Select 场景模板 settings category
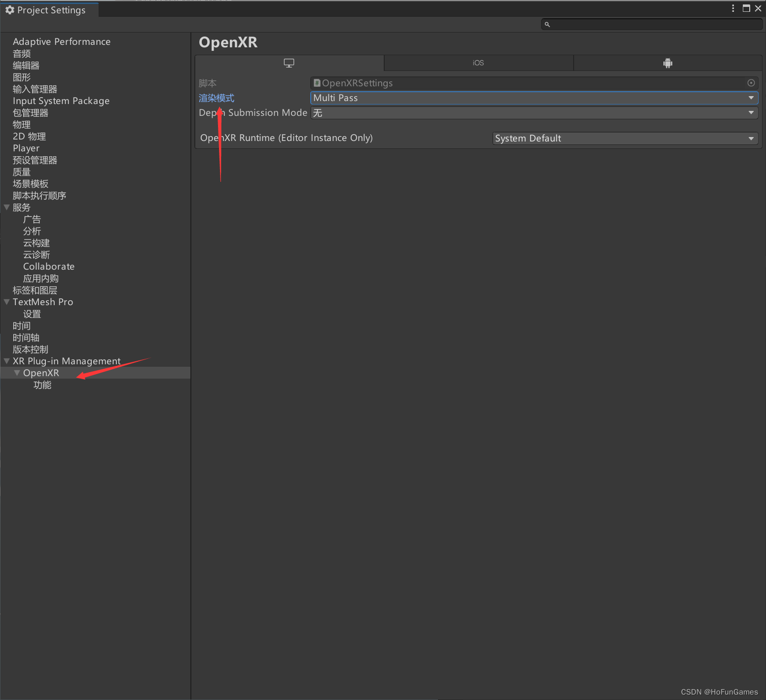Image resolution: width=766 pixels, height=700 pixels. click(x=31, y=184)
